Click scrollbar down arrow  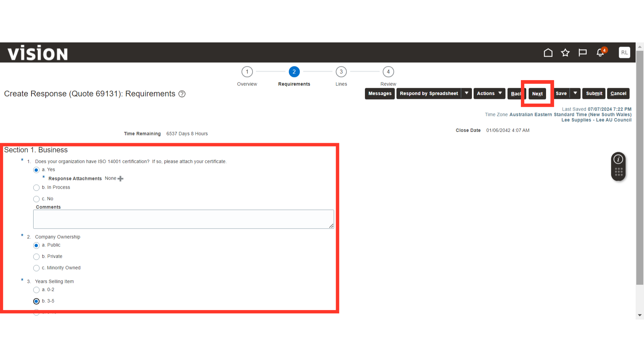point(640,315)
